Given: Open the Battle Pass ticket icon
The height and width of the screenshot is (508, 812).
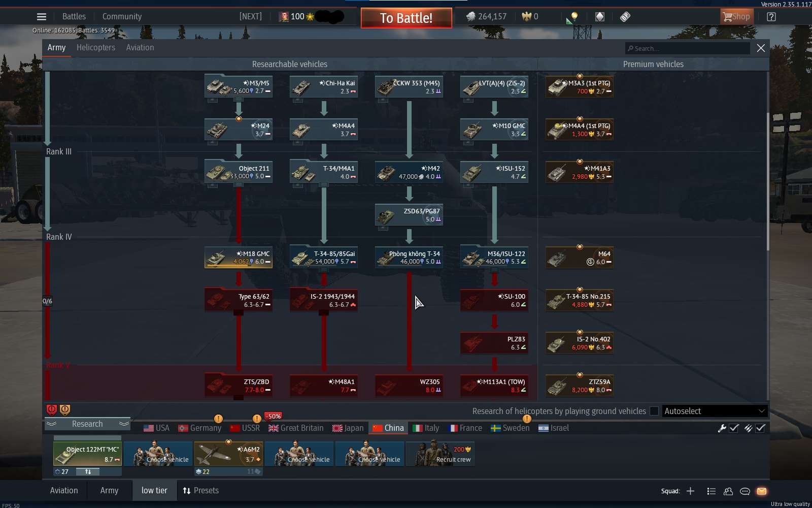Looking at the screenshot, I should click(625, 17).
